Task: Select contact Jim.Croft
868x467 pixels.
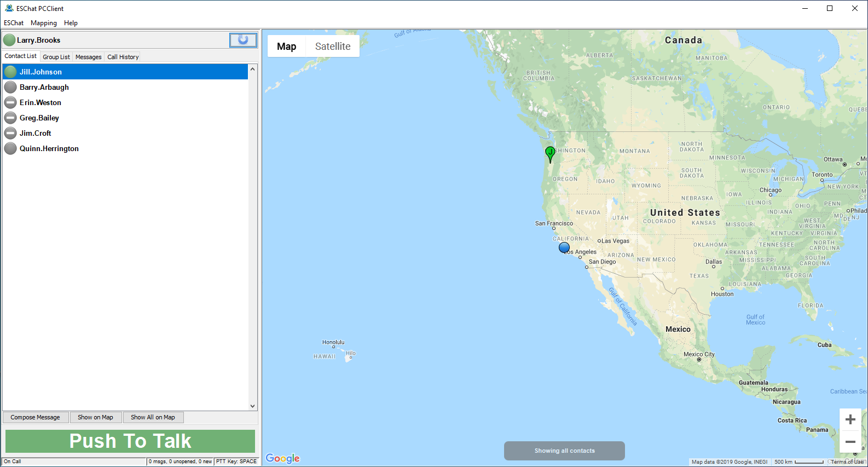Action: [x=125, y=133]
